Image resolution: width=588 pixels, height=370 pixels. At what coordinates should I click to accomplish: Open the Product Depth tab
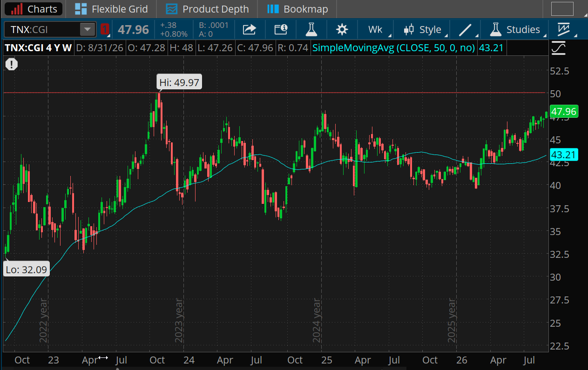(x=207, y=9)
